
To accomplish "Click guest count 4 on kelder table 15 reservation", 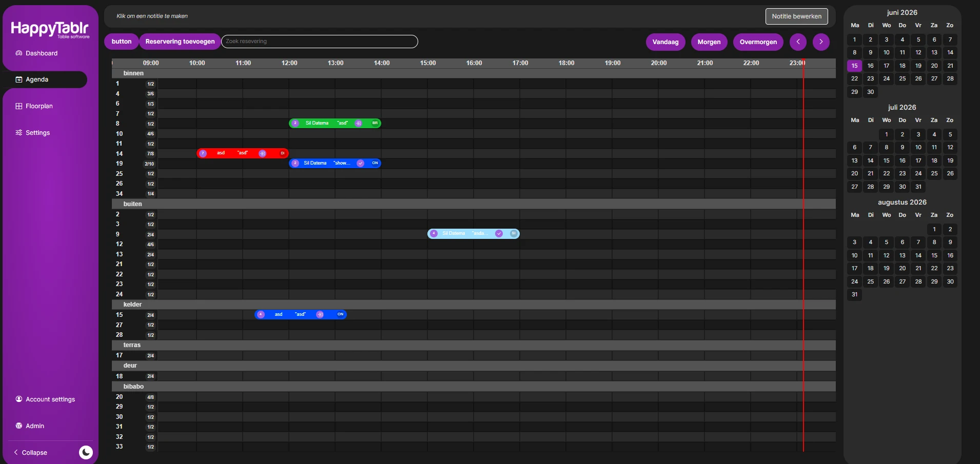I will click(x=261, y=314).
